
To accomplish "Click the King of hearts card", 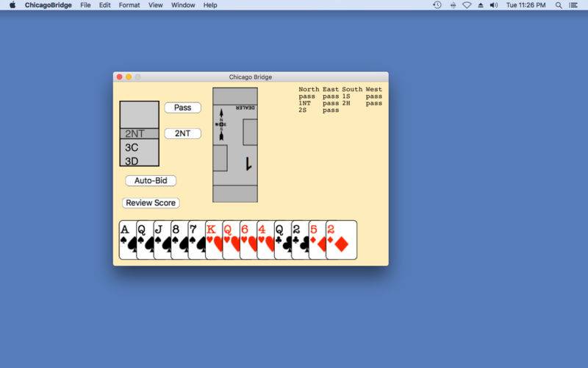I will tap(215, 240).
